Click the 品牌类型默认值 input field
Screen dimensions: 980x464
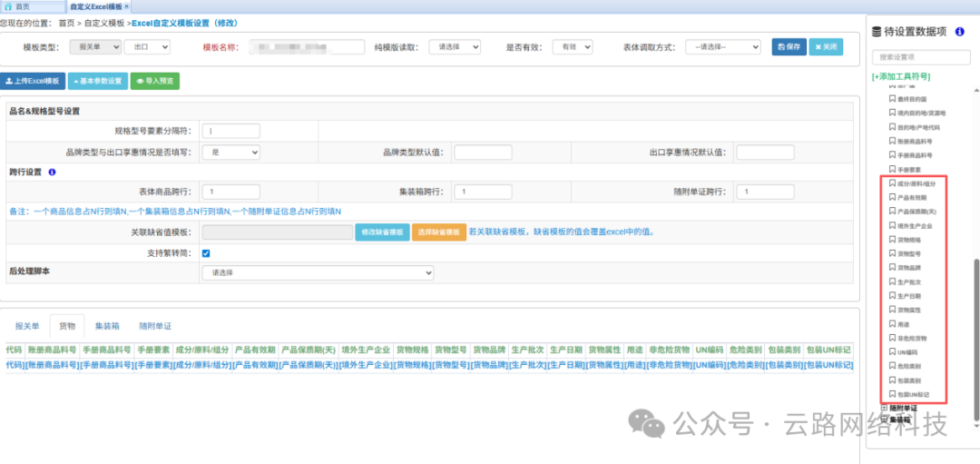point(483,152)
